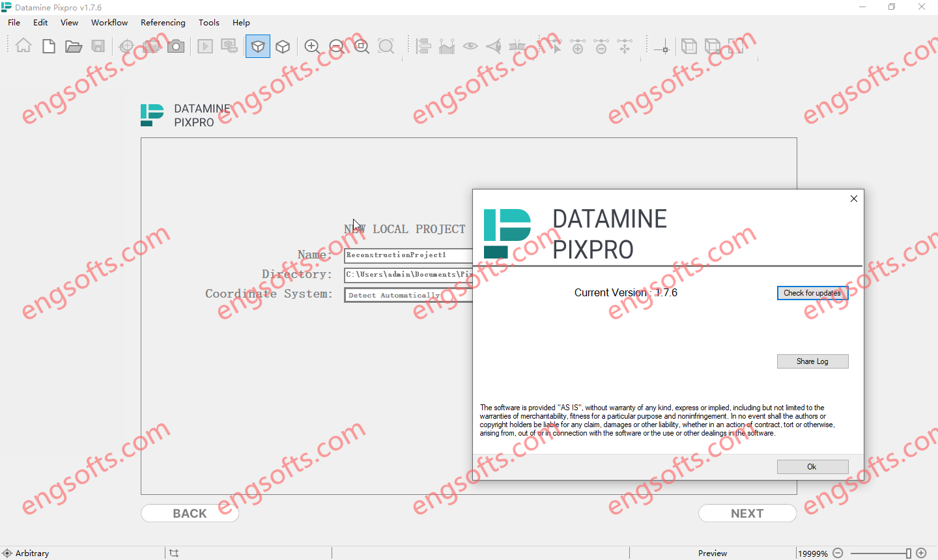Open the Tools menu
938x560 pixels.
(209, 22)
